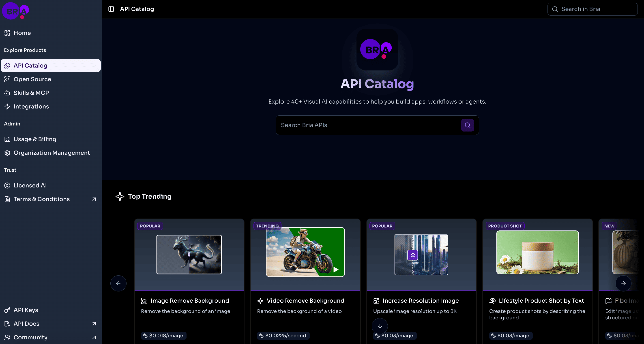Click the $0.0225/second price tag
This screenshot has height=344, width=644.
283,336
